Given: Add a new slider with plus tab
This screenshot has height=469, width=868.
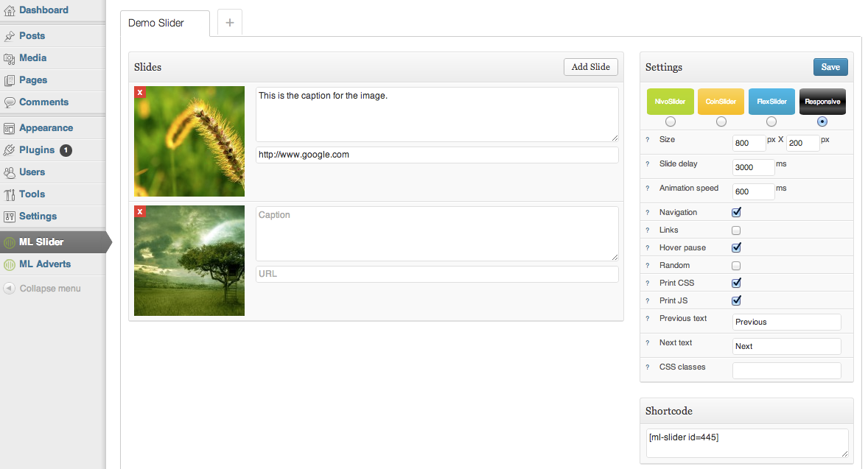Looking at the screenshot, I should 230,23.
